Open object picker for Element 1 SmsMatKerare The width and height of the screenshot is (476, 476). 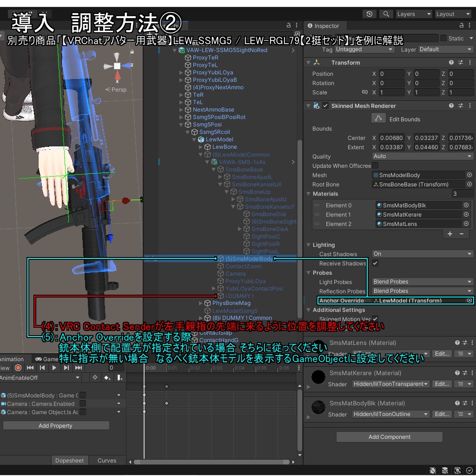(x=466, y=215)
